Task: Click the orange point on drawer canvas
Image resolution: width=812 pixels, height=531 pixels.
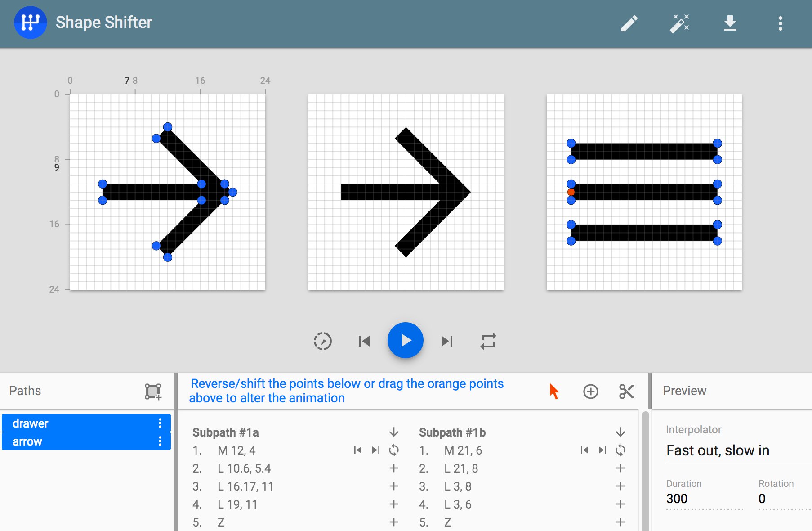Action: [571, 192]
